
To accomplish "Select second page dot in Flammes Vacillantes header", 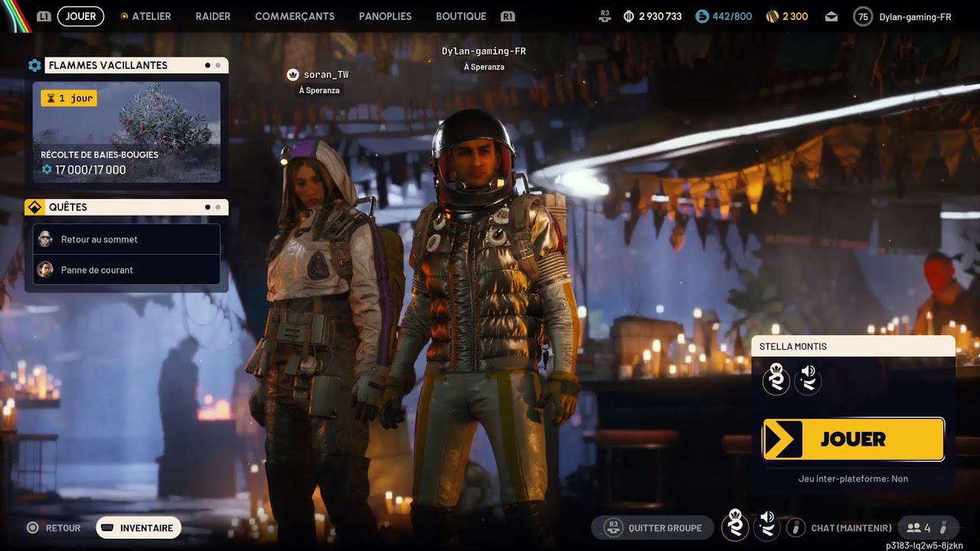I will (218, 65).
